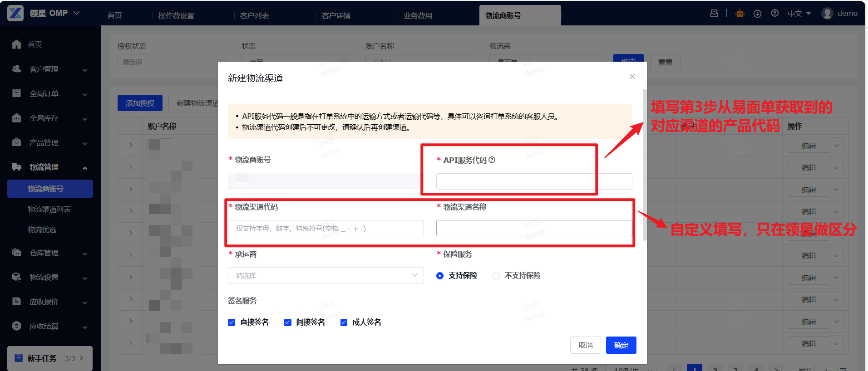Click the 取消 button in dialog
The width and height of the screenshot is (868, 371).
point(586,345)
